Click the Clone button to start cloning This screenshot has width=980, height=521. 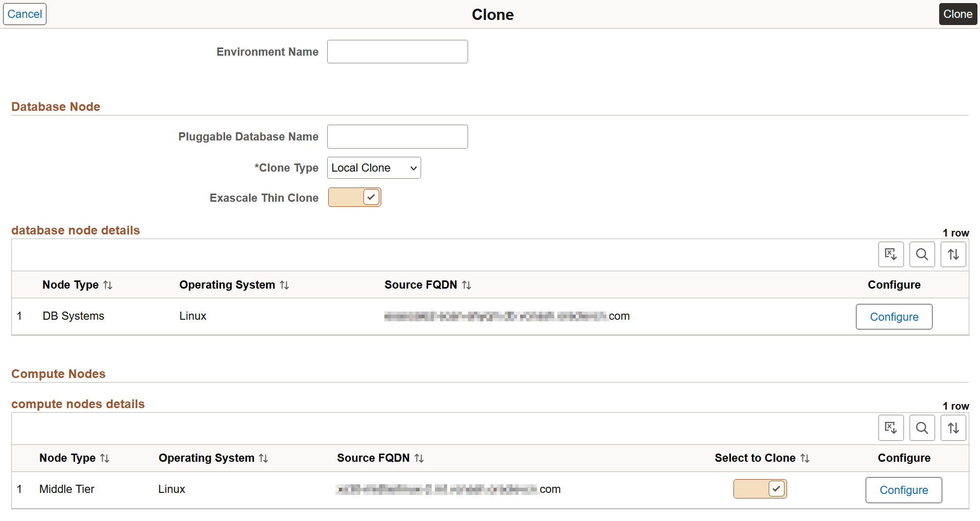pyautogui.click(x=958, y=14)
